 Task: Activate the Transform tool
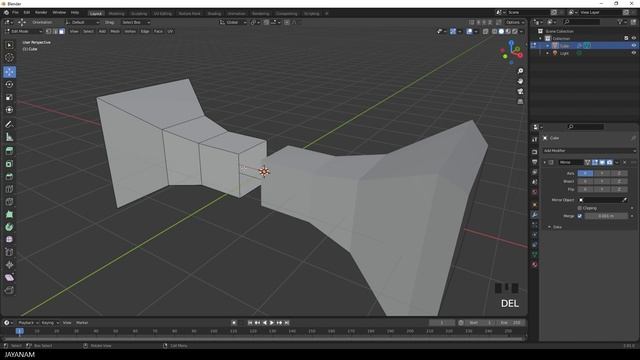click(9, 110)
